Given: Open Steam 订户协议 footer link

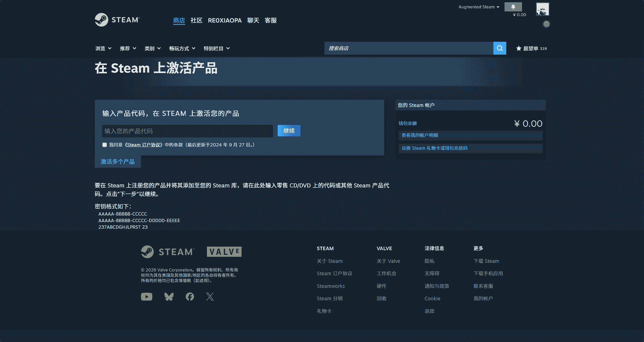Looking at the screenshot, I should pyautogui.click(x=335, y=273).
